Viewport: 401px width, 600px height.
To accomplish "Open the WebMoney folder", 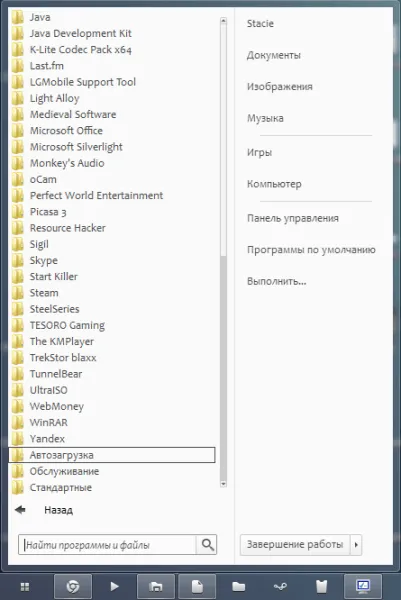I will pos(112,406).
